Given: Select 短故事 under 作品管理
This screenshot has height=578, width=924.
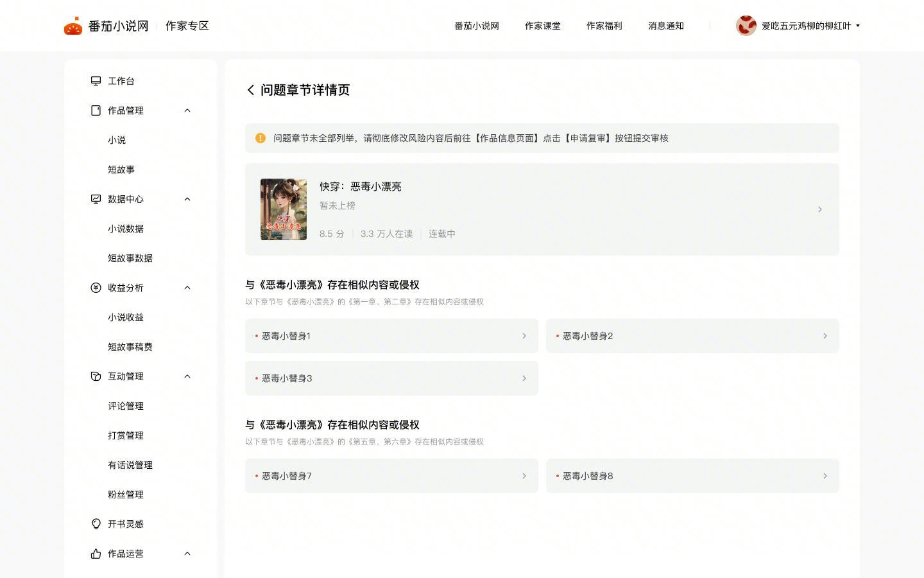Looking at the screenshot, I should (121, 170).
